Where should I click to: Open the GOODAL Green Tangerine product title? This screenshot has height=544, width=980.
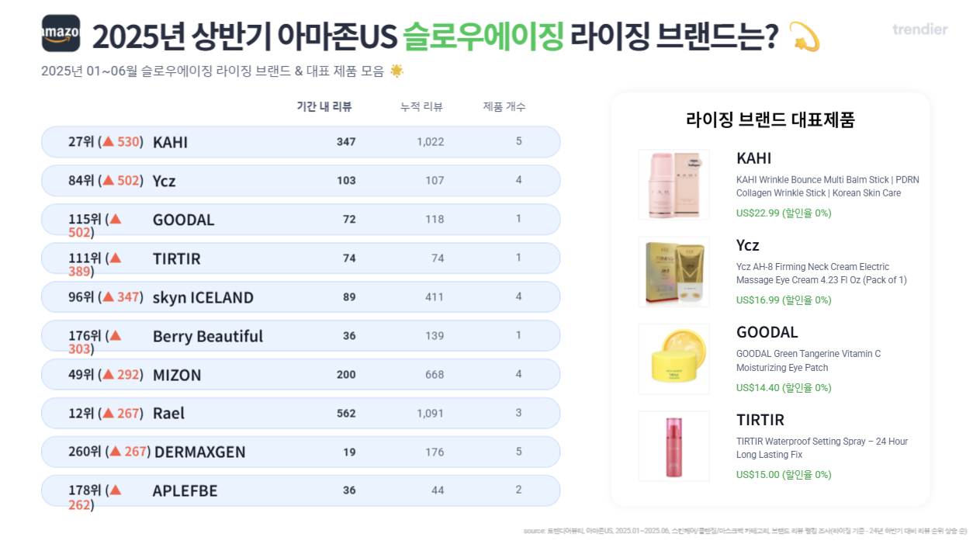point(809,361)
